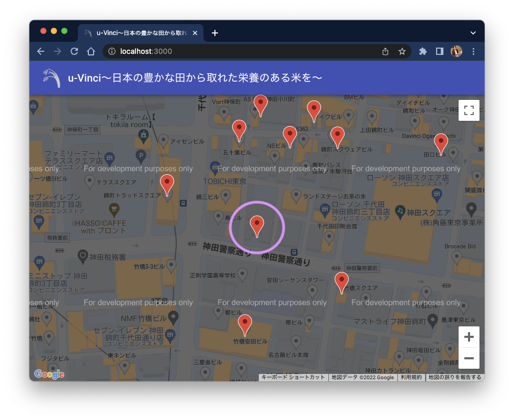Viewport: 514px width, 420px height.
Task: Toggle fullscreen map view
Action: coord(469,110)
